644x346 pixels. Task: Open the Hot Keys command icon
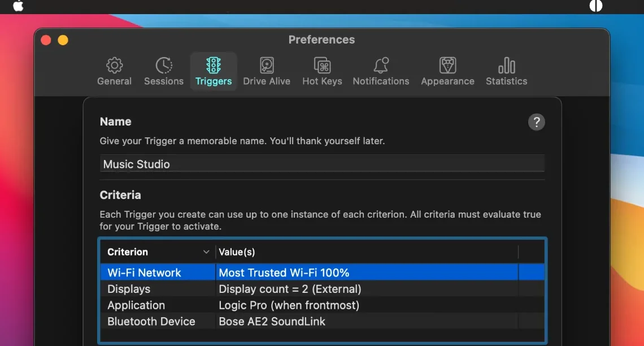tap(322, 66)
